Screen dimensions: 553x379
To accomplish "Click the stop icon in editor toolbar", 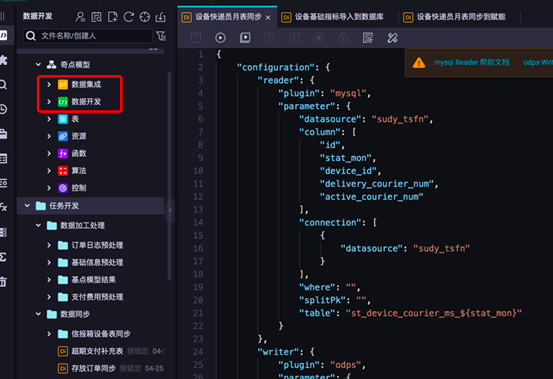I will [x=319, y=38].
